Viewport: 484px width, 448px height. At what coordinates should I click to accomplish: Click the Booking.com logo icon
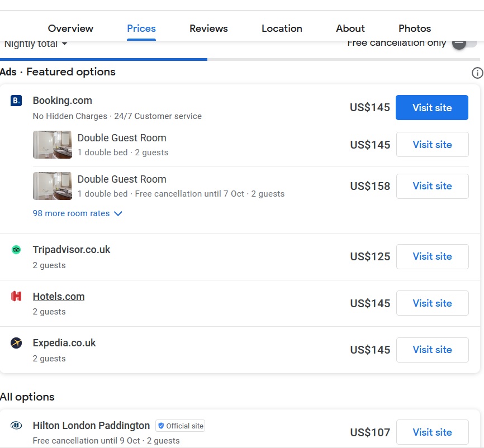(x=16, y=101)
